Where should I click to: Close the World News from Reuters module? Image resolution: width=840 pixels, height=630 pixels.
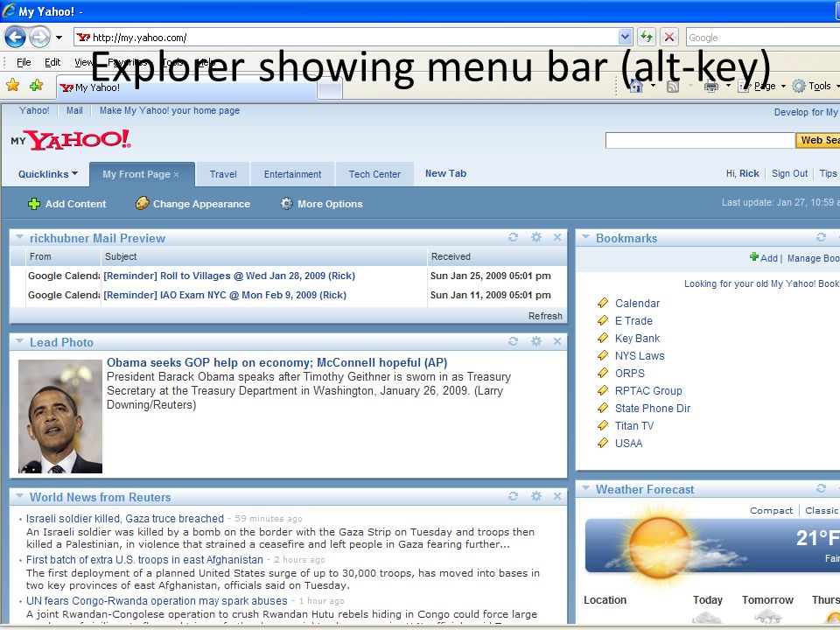pos(557,496)
